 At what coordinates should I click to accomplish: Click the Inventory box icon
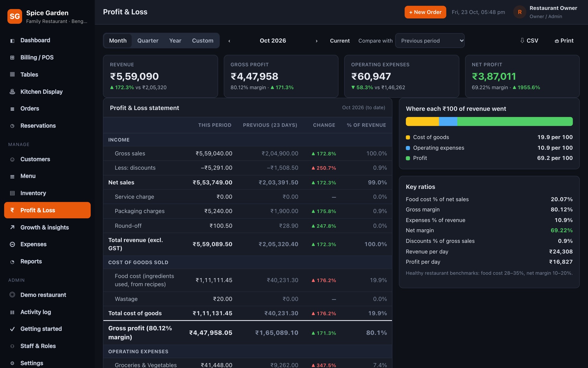tap(12, 193)
